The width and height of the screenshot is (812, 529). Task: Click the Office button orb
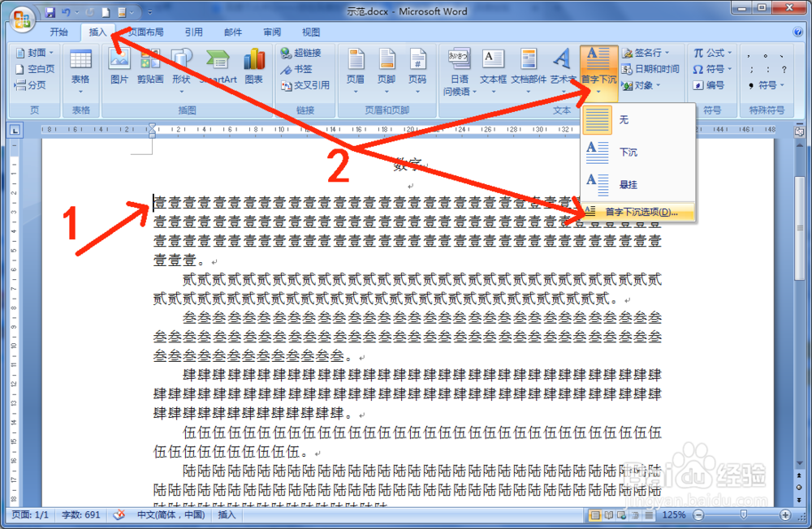22,19
